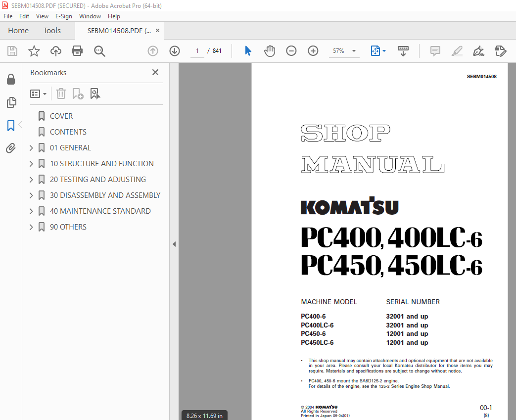516x420 pixels.
Task: Open the security lock panel icon
Action: pos(11,79)
